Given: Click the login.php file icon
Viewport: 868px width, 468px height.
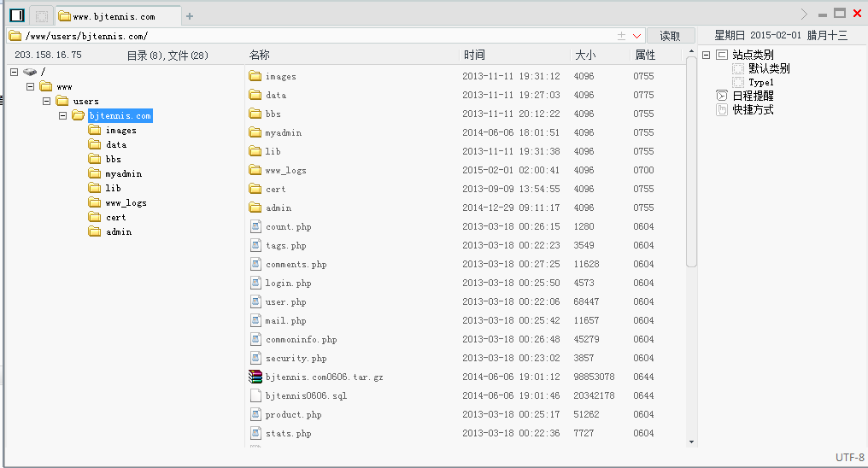Looking at the screenshot, I should pos(255,283).
